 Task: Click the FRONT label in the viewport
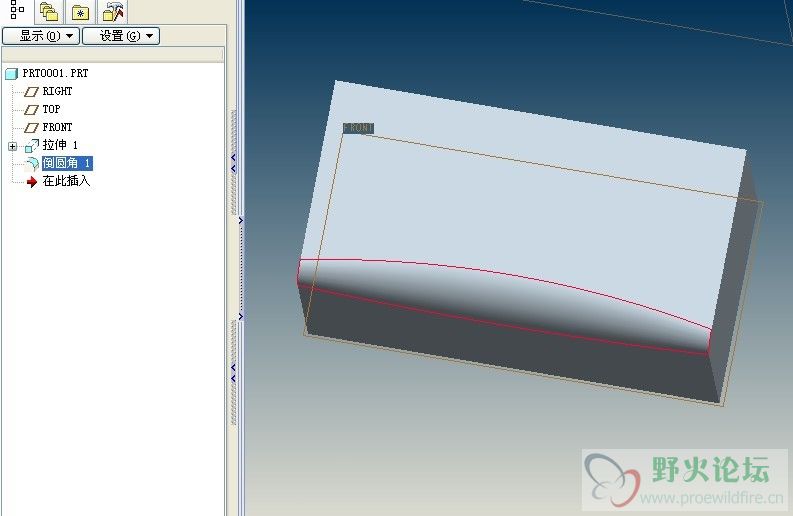tap(359, 128)
